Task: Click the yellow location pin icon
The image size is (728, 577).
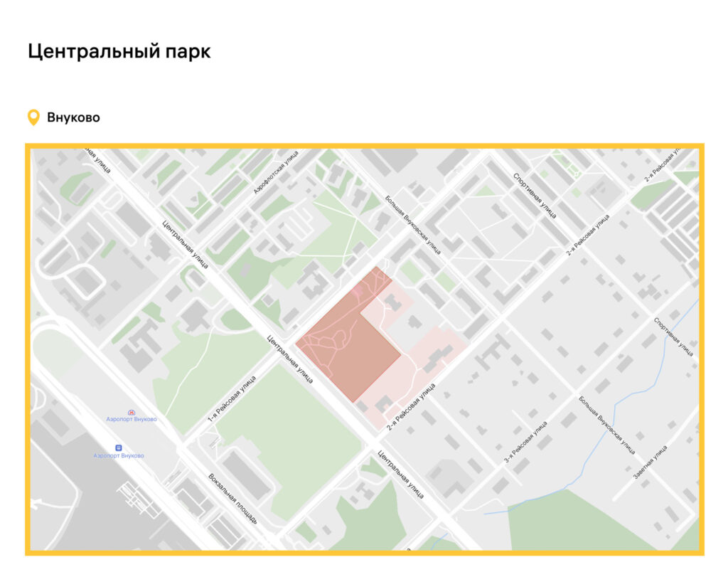Action: (x=33, y=117)
